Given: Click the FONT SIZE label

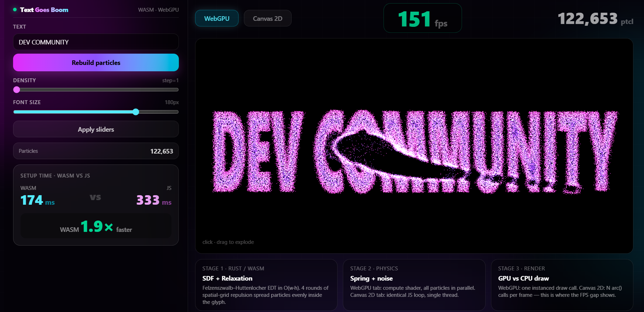Looking at the screenshot, I should [x=27, y=102].
